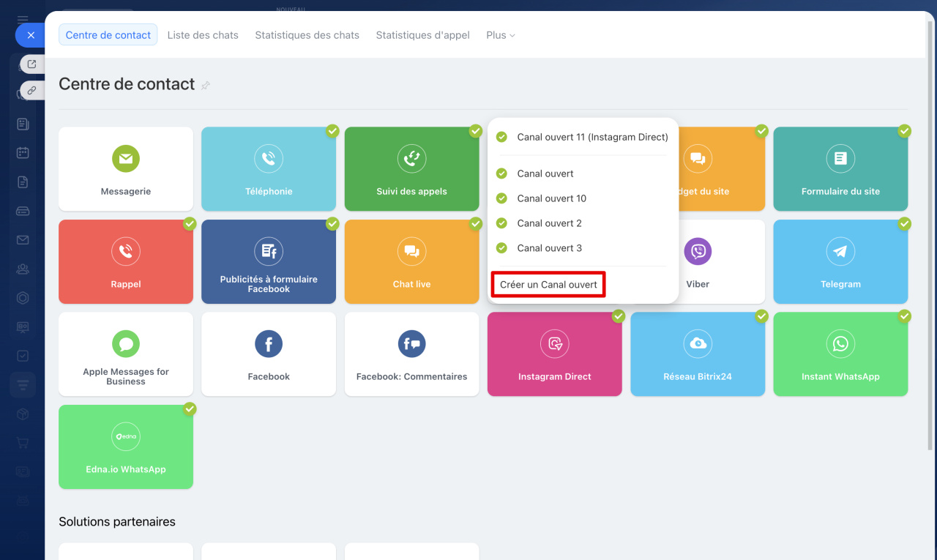Open the hamburger menu at top left
This screenshot has width=937, height=560.
[23, 19]
